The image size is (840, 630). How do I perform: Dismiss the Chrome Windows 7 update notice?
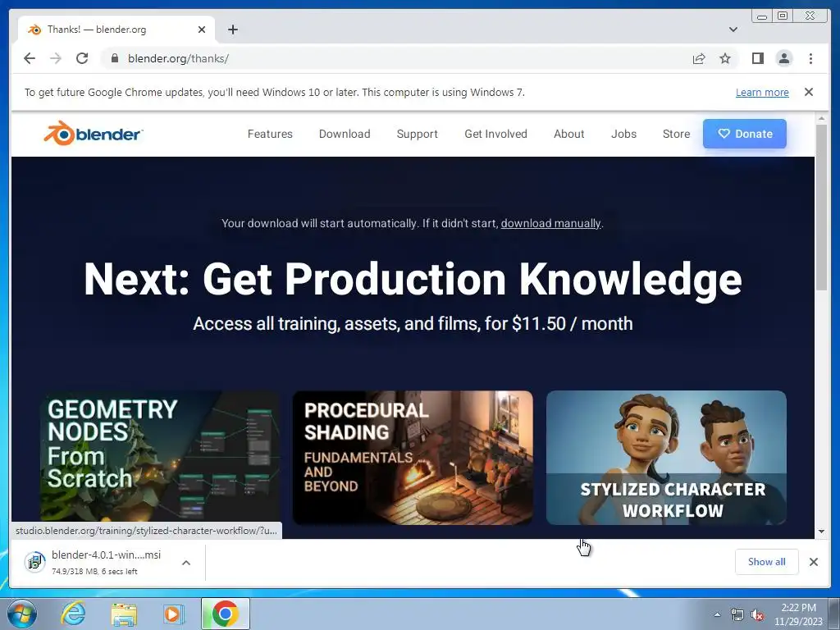click(809, 92)
